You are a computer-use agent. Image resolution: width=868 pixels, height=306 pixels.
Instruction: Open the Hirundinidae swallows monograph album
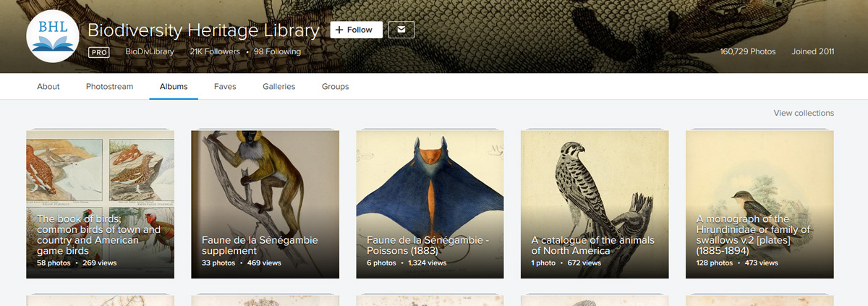tap(759, 204)
